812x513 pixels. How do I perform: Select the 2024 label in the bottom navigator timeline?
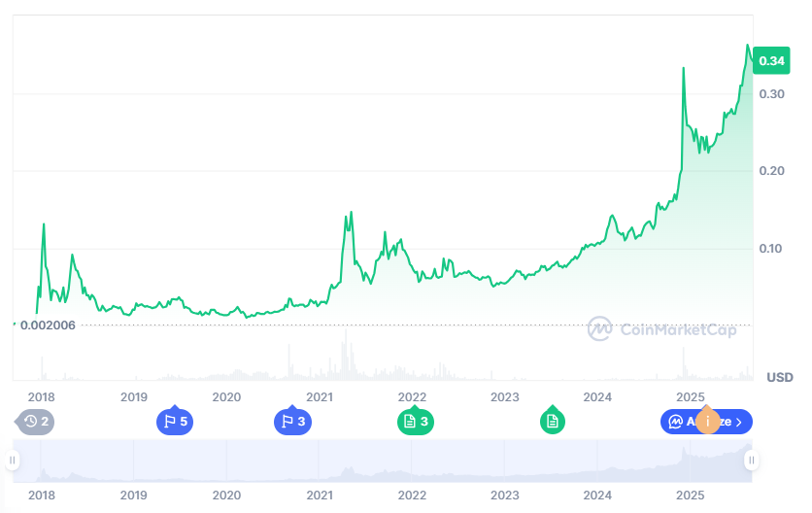point(597,496)
